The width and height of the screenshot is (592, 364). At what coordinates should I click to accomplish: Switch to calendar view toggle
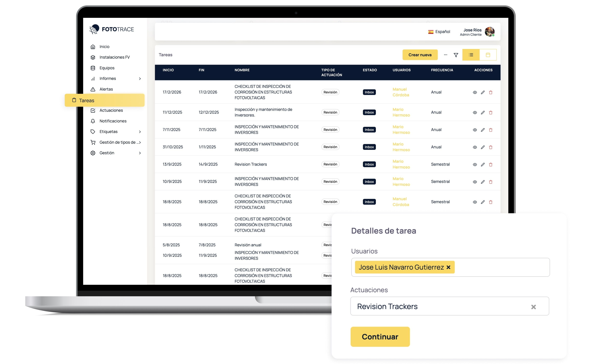488,55
